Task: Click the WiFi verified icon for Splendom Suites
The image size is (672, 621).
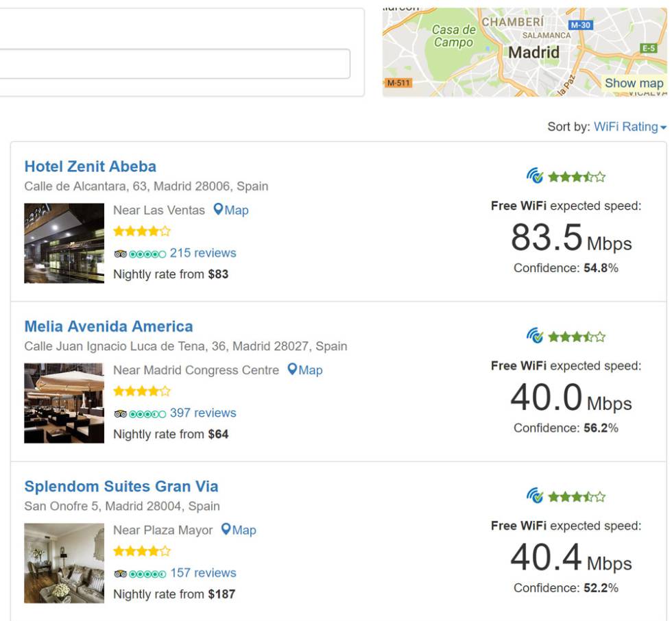Action: point(535,496)
